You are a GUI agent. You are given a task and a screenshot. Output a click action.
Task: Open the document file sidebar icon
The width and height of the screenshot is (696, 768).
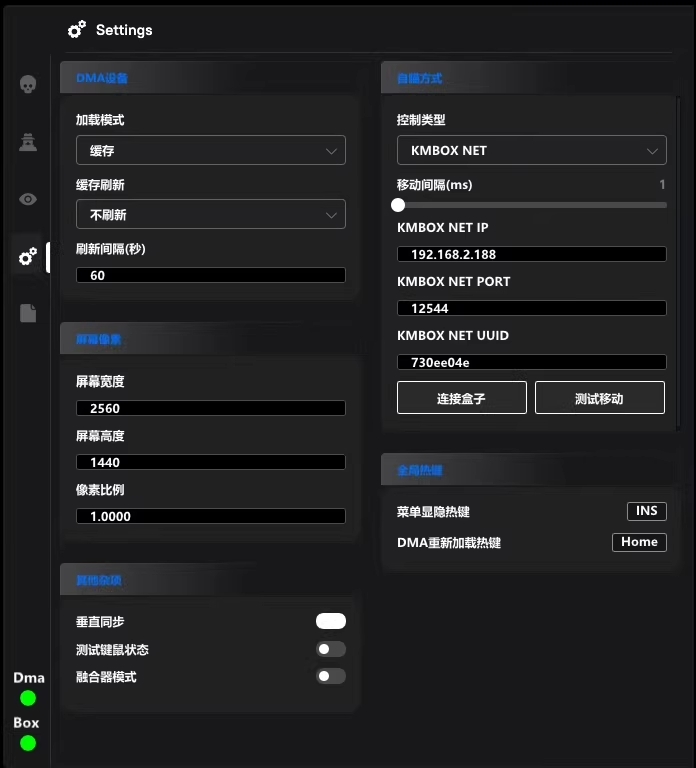28,313
